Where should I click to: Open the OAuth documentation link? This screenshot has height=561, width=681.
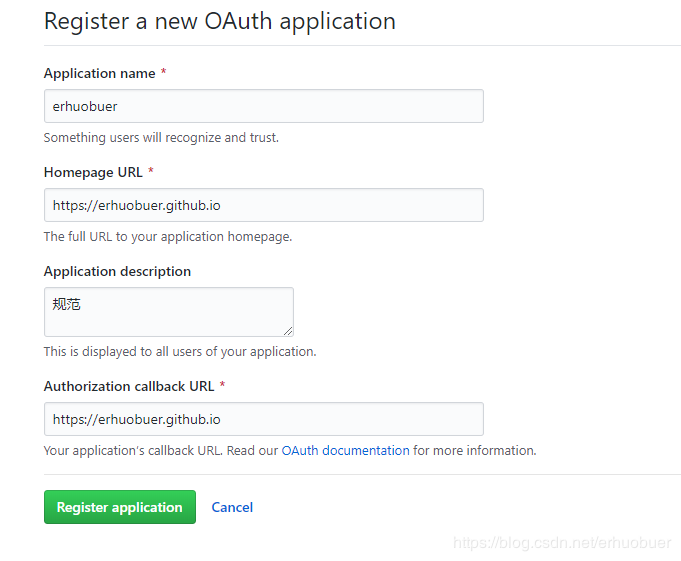tap(345, 451)
